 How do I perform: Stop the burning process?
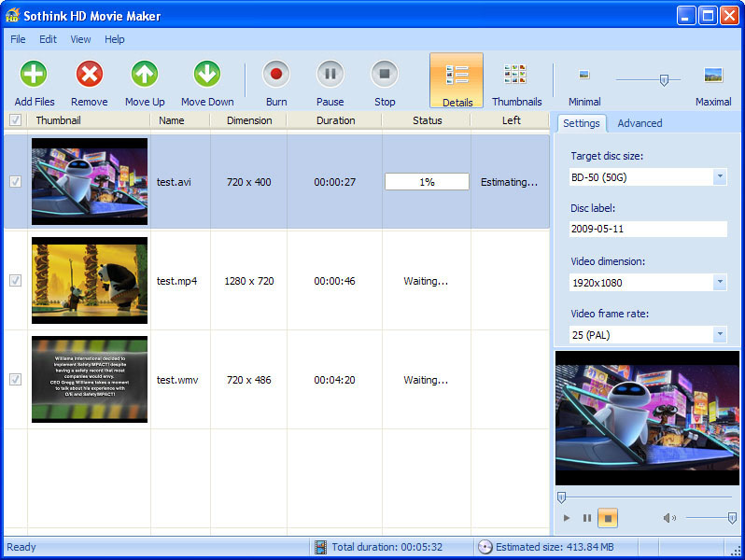[x=385, y=74]
